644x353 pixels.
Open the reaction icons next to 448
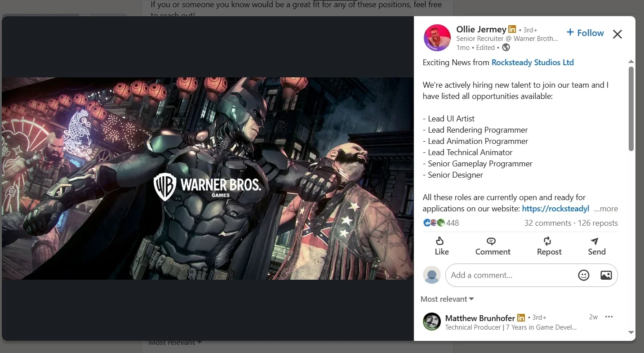tap(434, 223)
